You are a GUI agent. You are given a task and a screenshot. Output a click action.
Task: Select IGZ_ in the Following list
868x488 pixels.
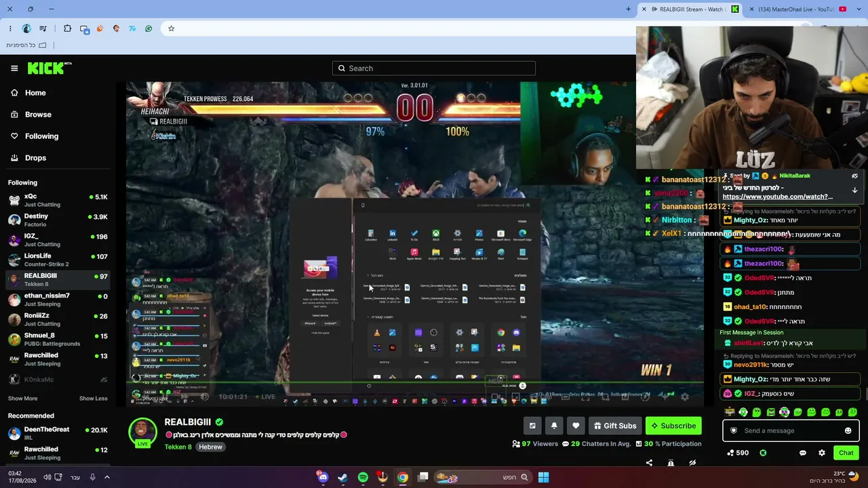coord(57,240)
